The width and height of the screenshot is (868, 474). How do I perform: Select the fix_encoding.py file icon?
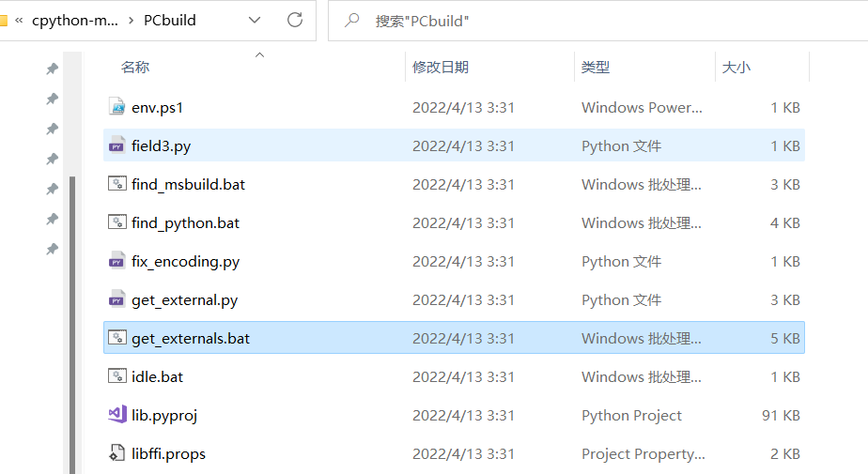point(117,261)
